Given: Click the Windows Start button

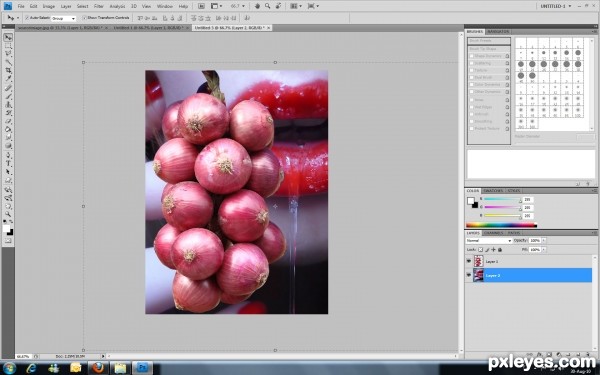Looking at the screenshot, I should 9,368.
